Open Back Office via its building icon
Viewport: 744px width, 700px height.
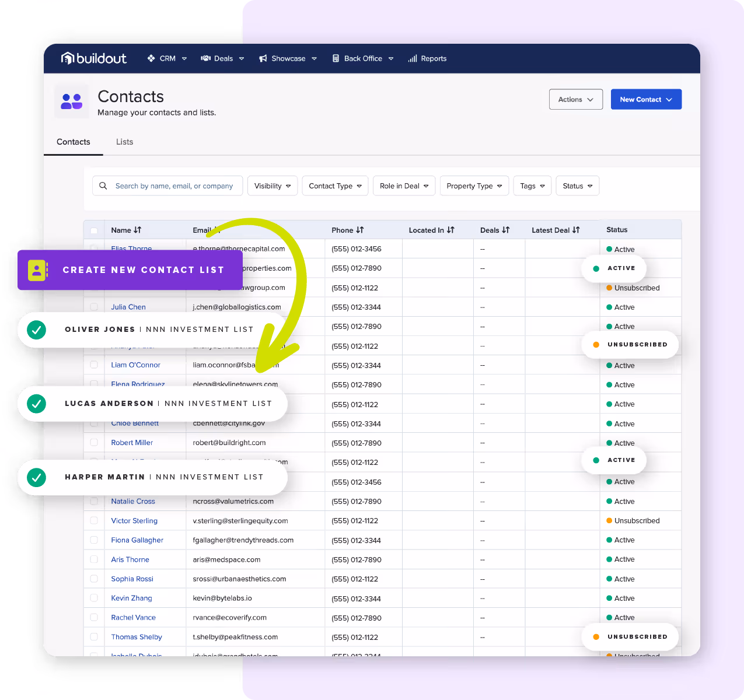(x=336, y=58)
